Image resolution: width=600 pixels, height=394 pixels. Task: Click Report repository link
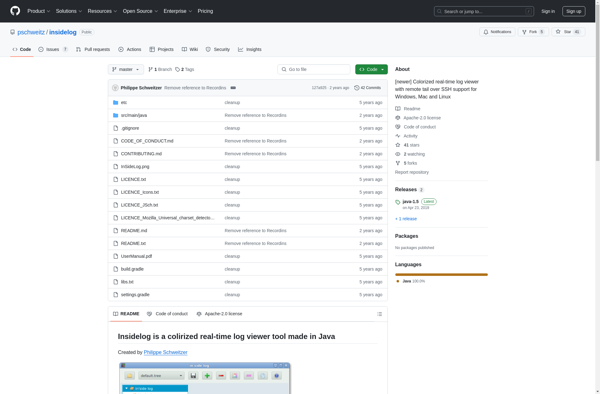click(x=412, y=172)
